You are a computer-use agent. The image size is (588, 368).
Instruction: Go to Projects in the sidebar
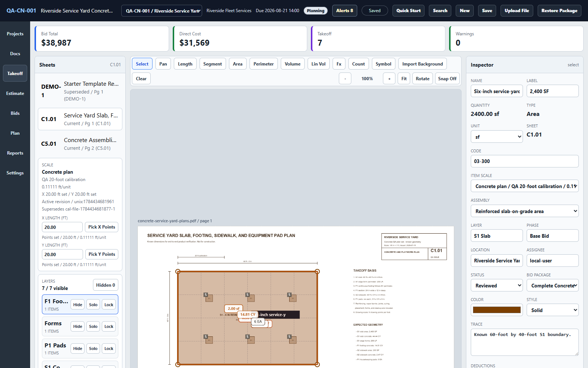pos(15,34)
